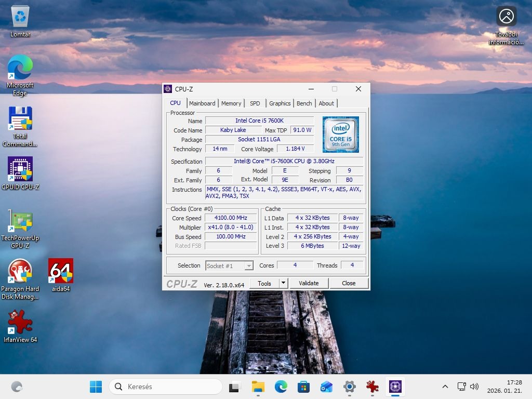
Task: Select the TechPowerUp GPU-Z desktop shortcut
Action: click(x=20, y=229)
